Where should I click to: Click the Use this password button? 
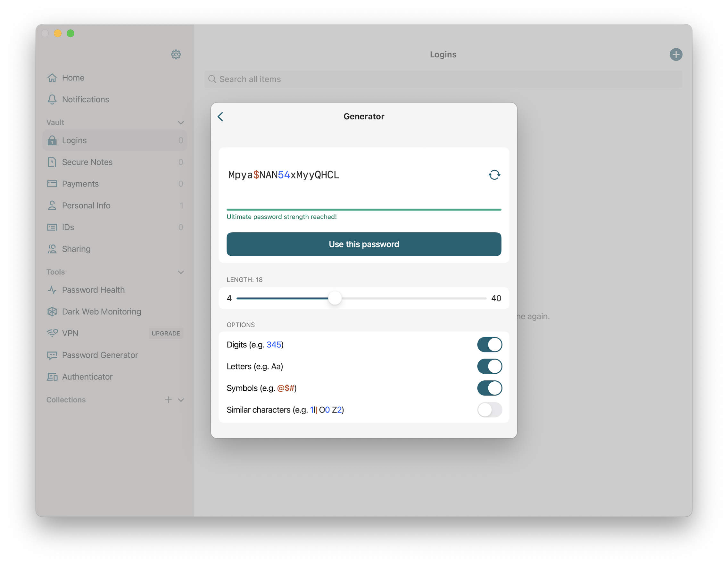coord(364,244)
